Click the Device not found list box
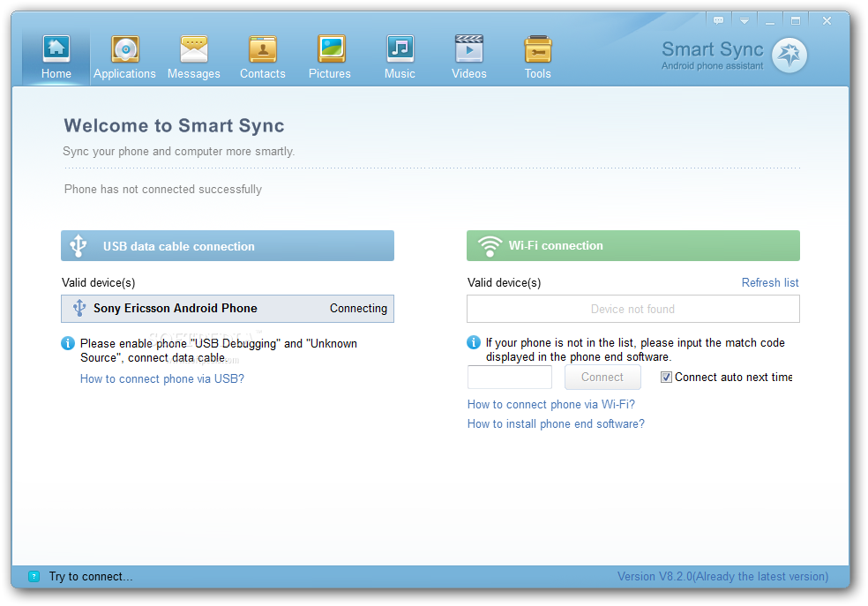 click(632, 309)
